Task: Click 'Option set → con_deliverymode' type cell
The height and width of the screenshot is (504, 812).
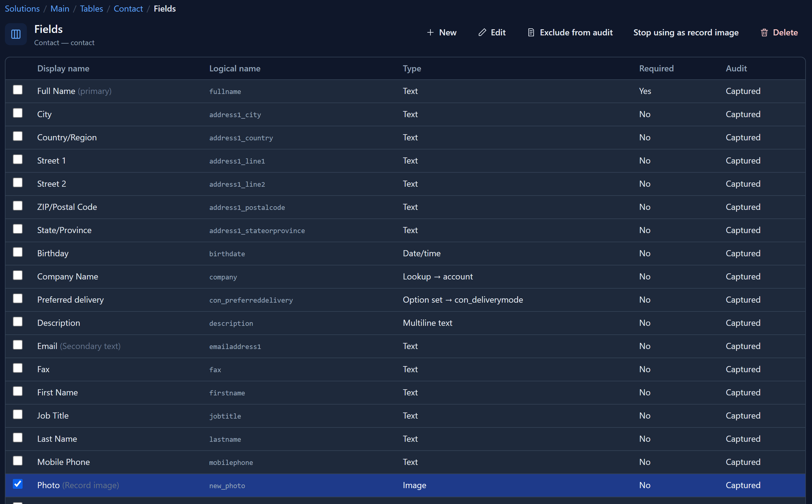Action: 463,300
